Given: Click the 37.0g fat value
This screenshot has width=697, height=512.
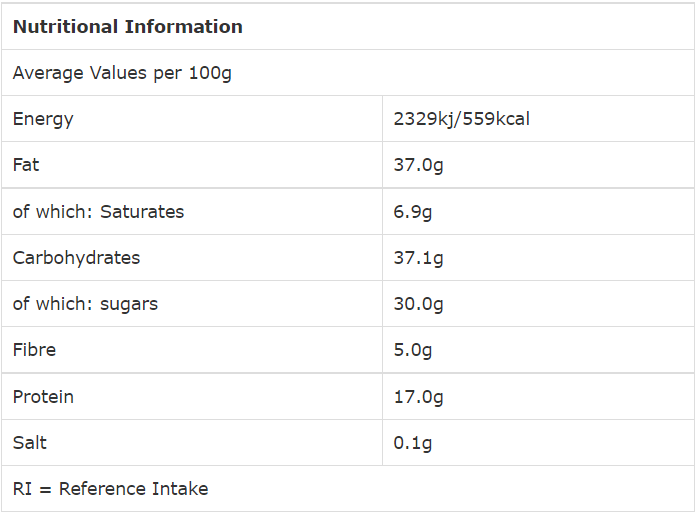Looking at the screenshot, I should [x=418, y=165].
